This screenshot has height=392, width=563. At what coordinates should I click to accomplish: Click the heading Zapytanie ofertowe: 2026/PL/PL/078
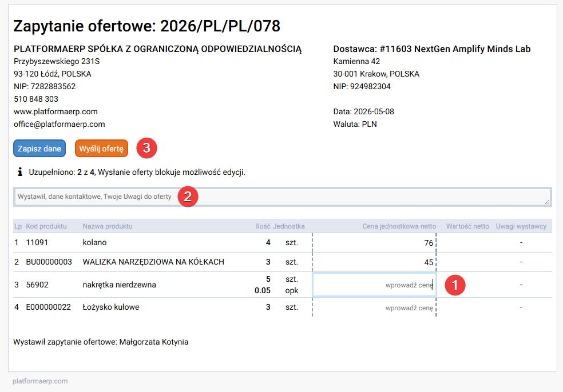tap(147, 26)
